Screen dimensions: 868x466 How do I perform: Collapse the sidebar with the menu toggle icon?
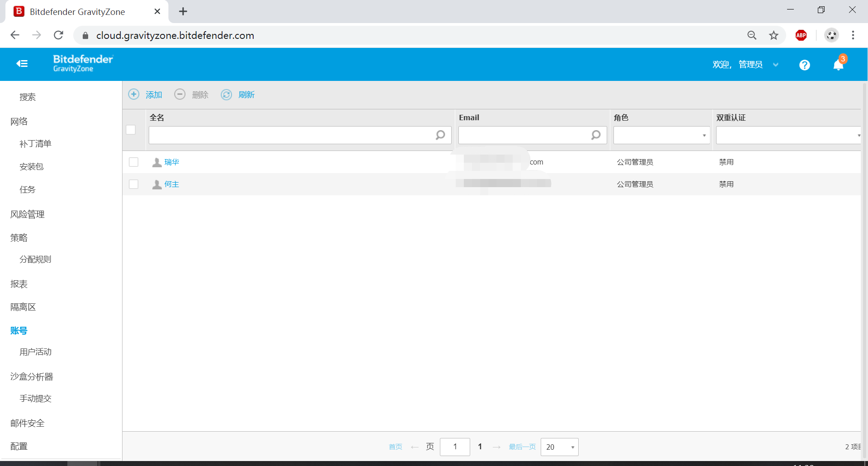(x=22, y=64)
